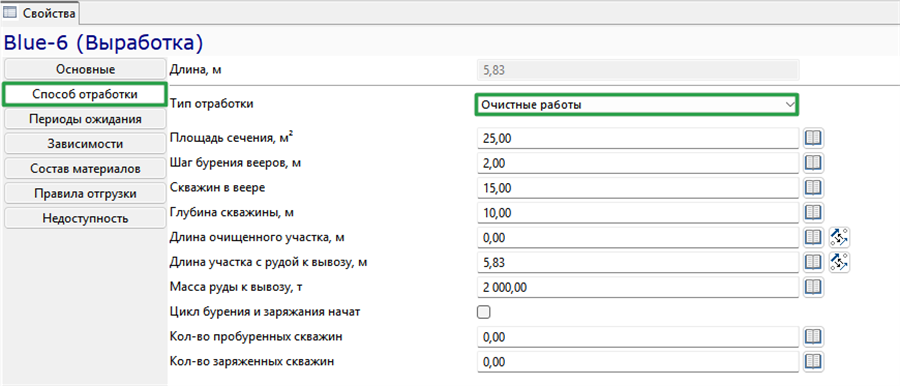Image resolution: width=900 pixels, height=386 pixels.
Task: Open book icon beside Площадь сечения field
Action: click(813, 138)
